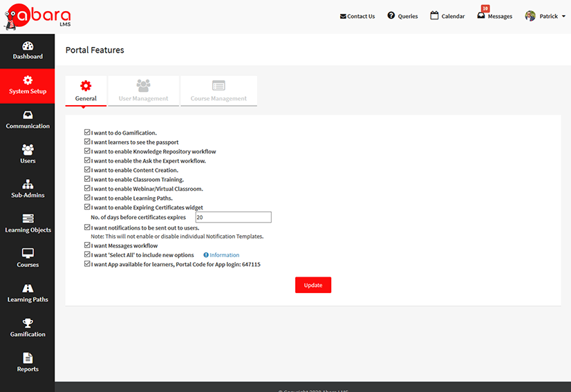Click the Notification Templates note text
This screenshot has width=571, height=392.
(x=177, y=236)
